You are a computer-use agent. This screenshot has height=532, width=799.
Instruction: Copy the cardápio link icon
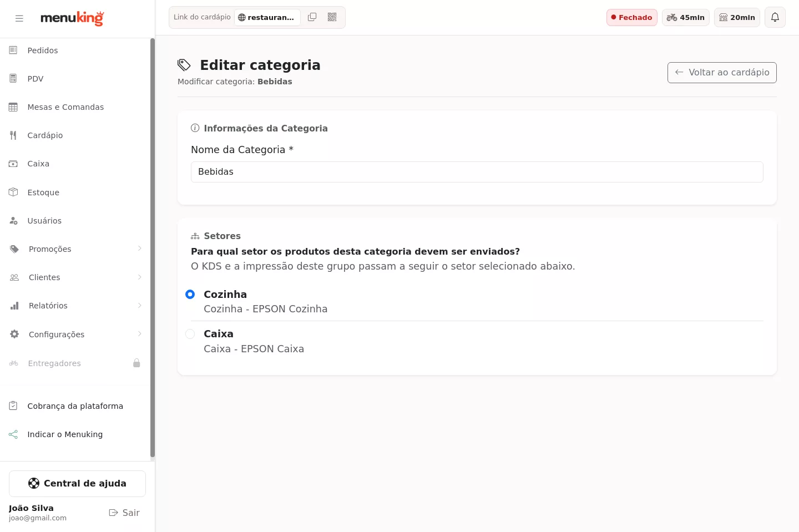312,17
